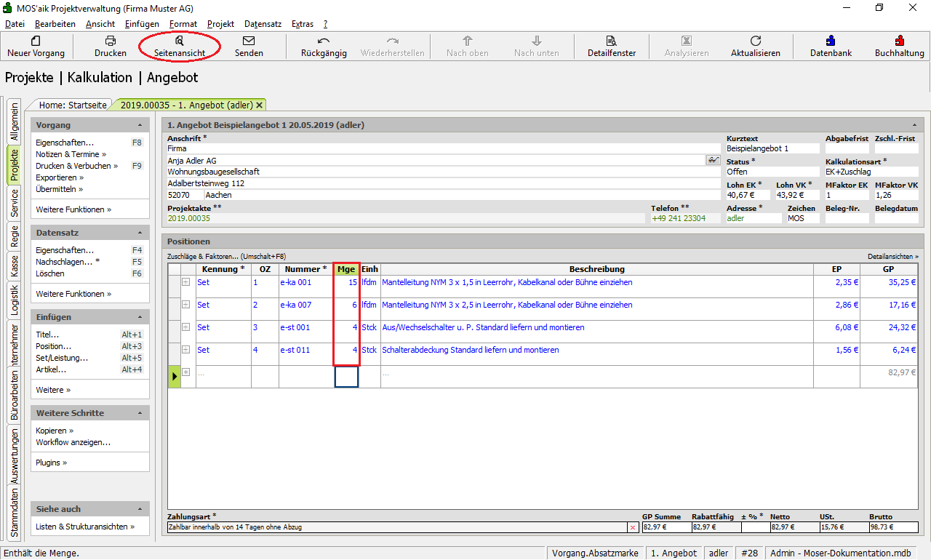Open Seitenansicht print preview
The image size is (931, 560).
pos(179,41)
